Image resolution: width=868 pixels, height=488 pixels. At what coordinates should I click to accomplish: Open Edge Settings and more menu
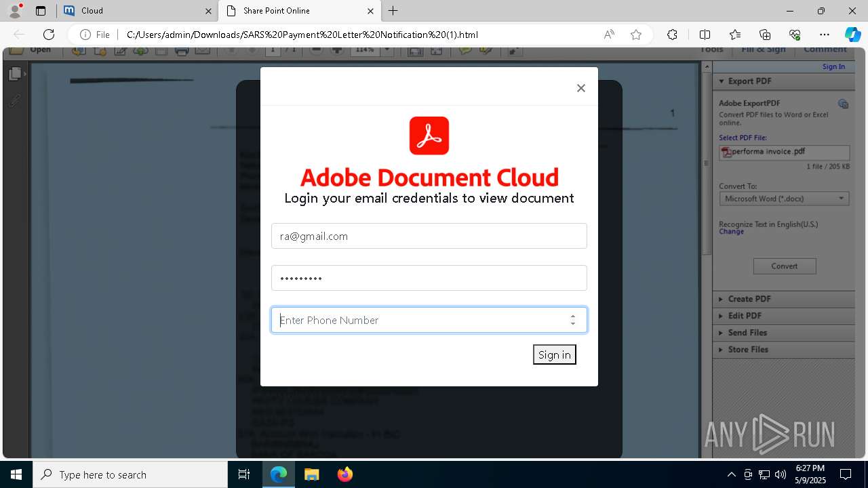(825, 35)
